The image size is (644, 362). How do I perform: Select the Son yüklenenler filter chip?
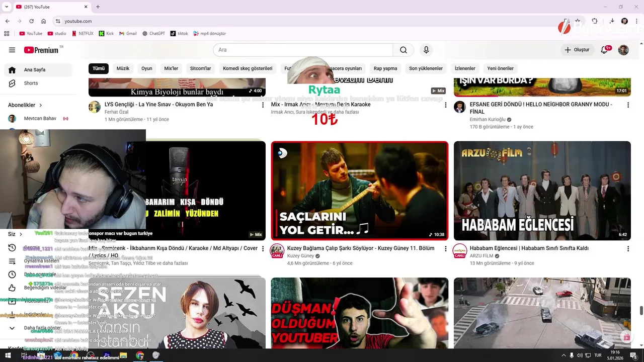(426, 68)
